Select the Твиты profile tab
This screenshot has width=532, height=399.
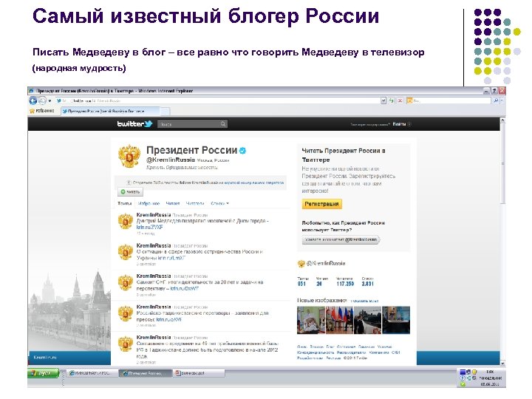tap(125, 204)
